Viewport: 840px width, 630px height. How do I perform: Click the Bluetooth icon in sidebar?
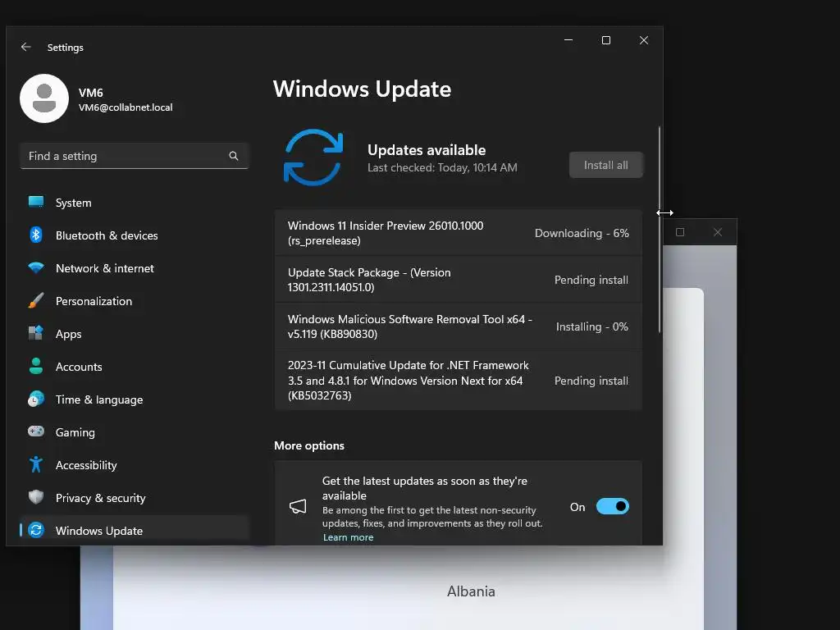click(x=36, y=235)
